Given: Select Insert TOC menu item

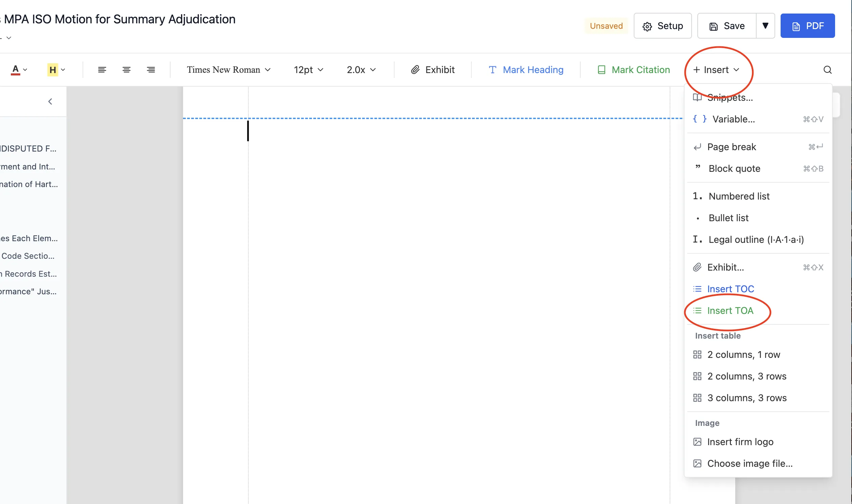Looking at the screenshot, I should 758,289.
